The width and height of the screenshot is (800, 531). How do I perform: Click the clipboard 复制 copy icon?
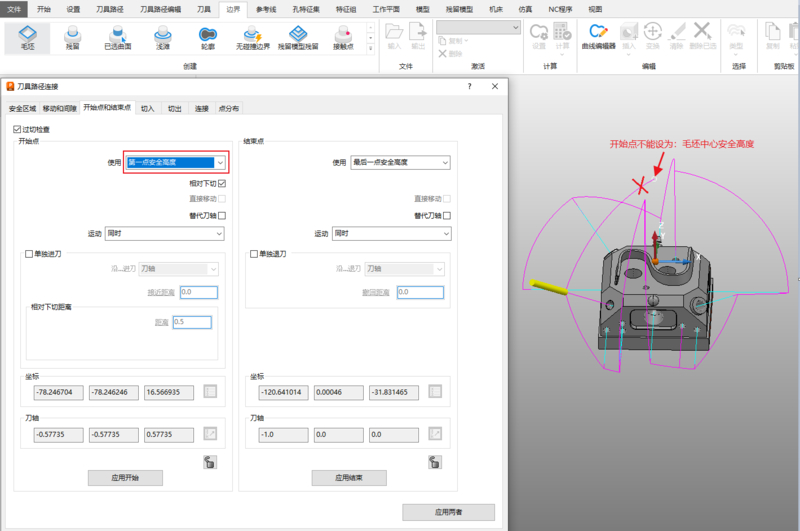772,36
